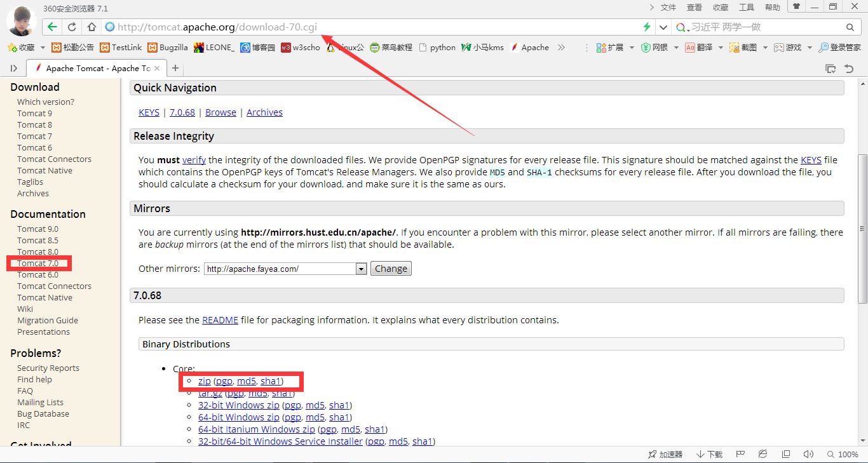
Task: Click the magnifier icon in the search box
Action: (x=850, y=27)
